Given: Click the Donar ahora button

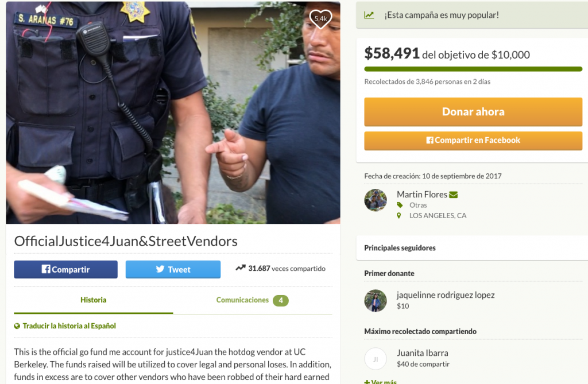Looking at the screenshot, I should click(473, 112).
